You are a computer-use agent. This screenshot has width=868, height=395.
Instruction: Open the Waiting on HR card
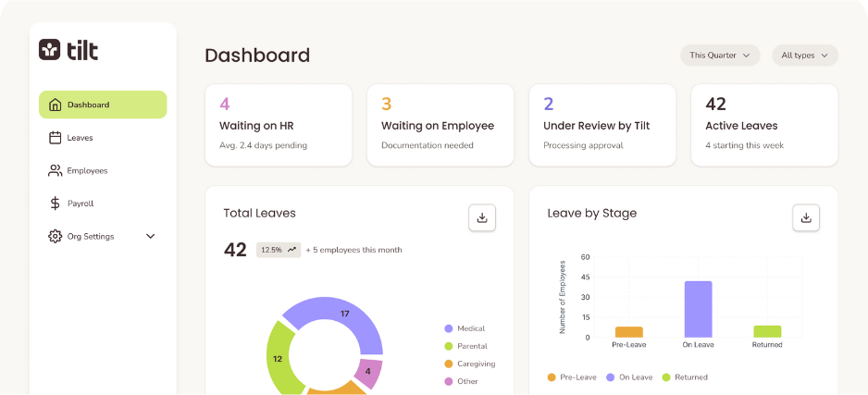tap(279, 125)
